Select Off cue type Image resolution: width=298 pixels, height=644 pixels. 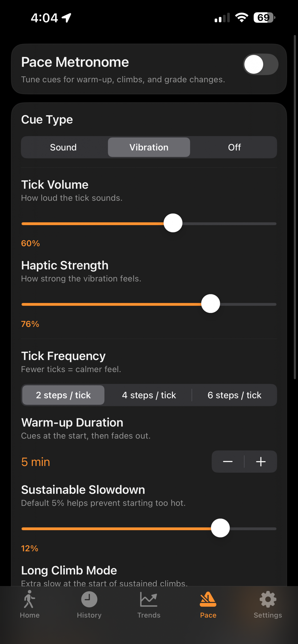coord(234,147)
